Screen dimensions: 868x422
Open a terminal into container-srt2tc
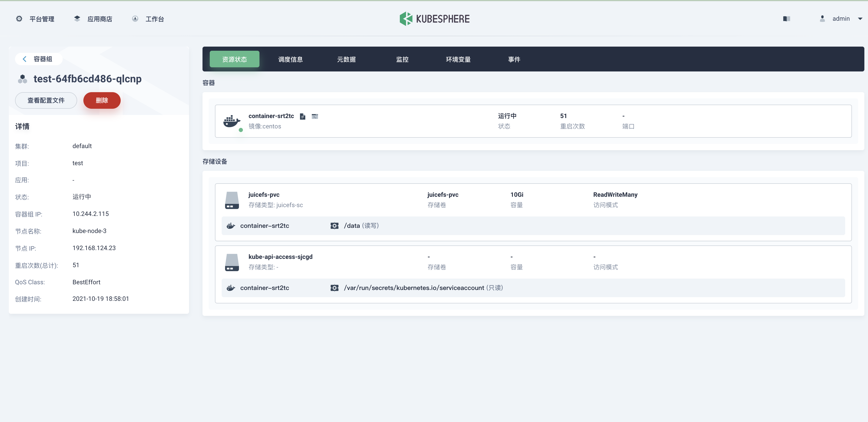(315, 116)
